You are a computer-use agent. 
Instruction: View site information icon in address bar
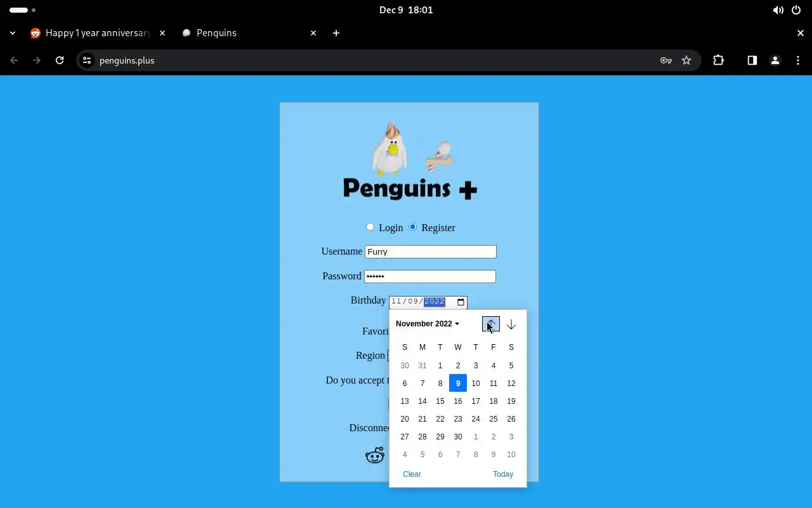click(88, 60)
